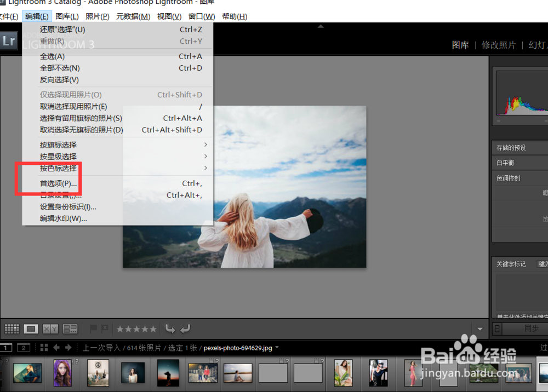Open 视图(V) menu
Screen dimensions: 548x392
[169, 16]
